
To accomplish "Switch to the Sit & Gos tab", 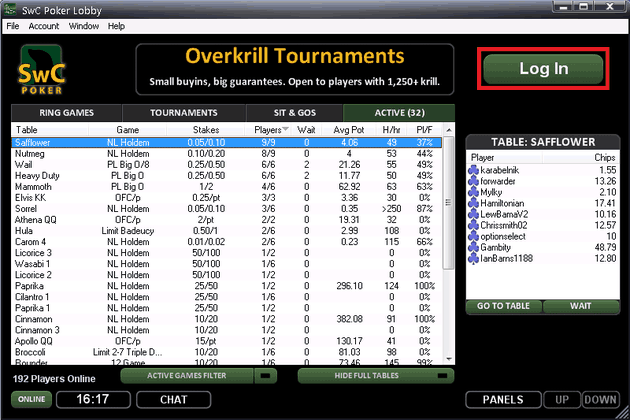I will tap(295, 113).
